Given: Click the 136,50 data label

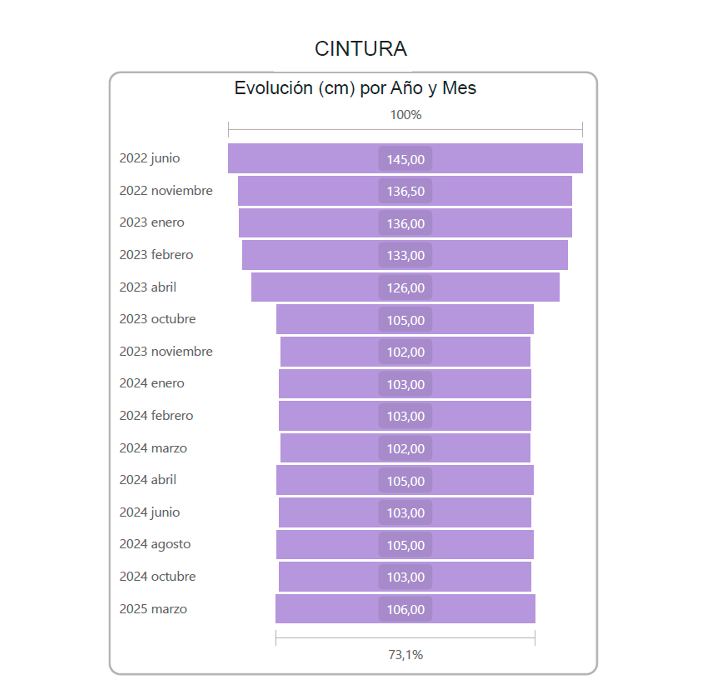Looking at the screenshot, I should [405, 191].
